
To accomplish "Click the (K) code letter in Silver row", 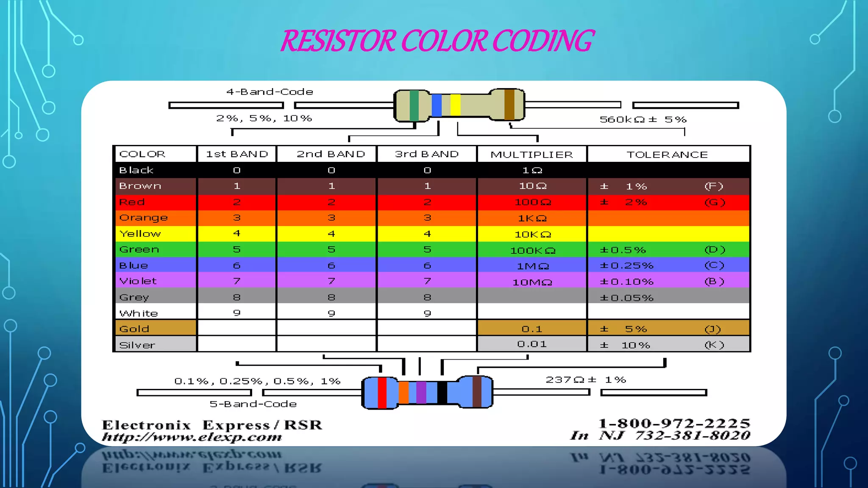I will (715, 345).
